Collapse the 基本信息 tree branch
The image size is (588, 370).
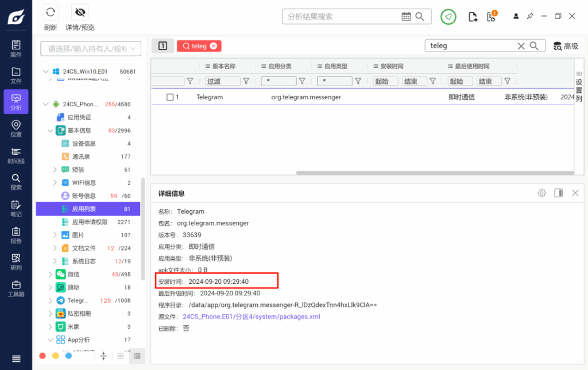[50, 130]
